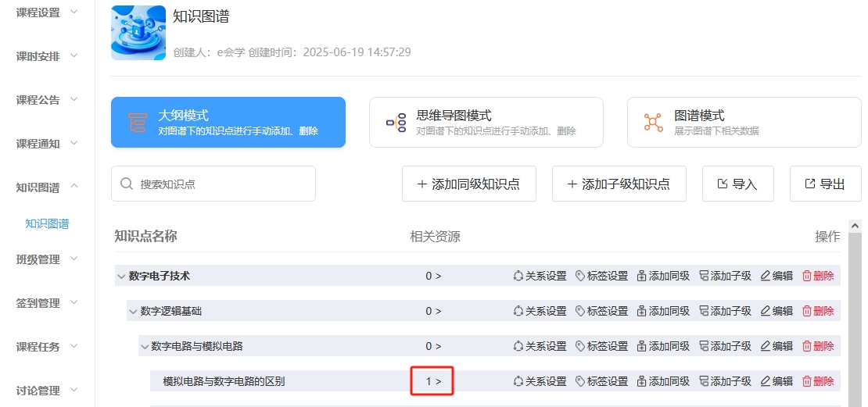Click the knowledge graph thumbnail image
Image resolution: width=868 pixels, height=407 pixels.
coord(138,34)
